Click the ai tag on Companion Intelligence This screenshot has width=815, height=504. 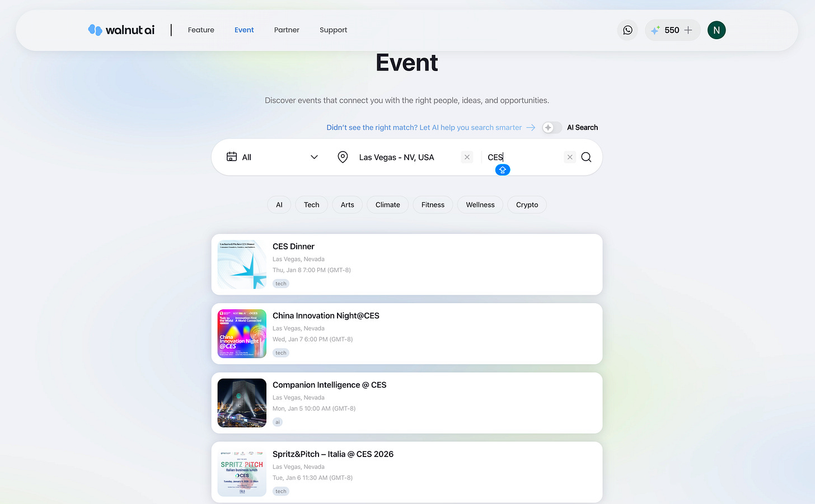pyautogui.click(x=278, y=422)
